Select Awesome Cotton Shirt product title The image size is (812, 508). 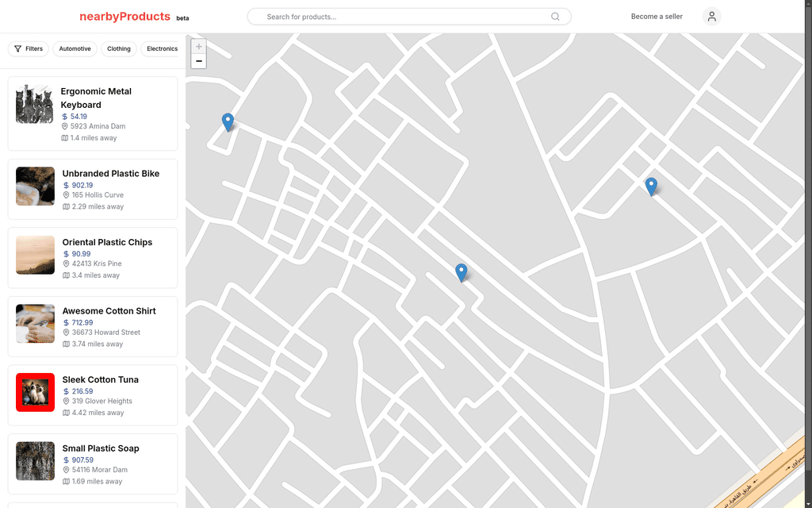click(x=109, y=311)
